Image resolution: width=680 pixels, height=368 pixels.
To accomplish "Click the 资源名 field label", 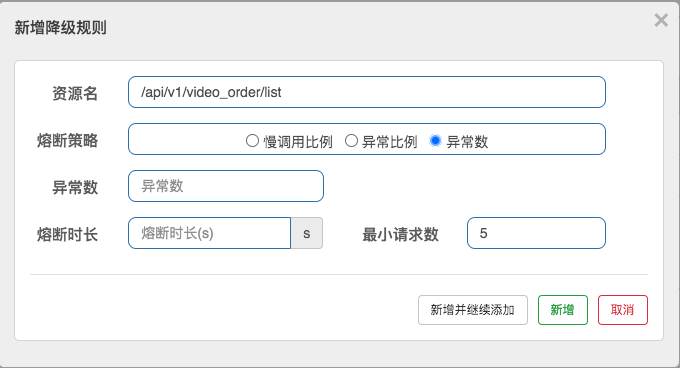I will 75,93.
